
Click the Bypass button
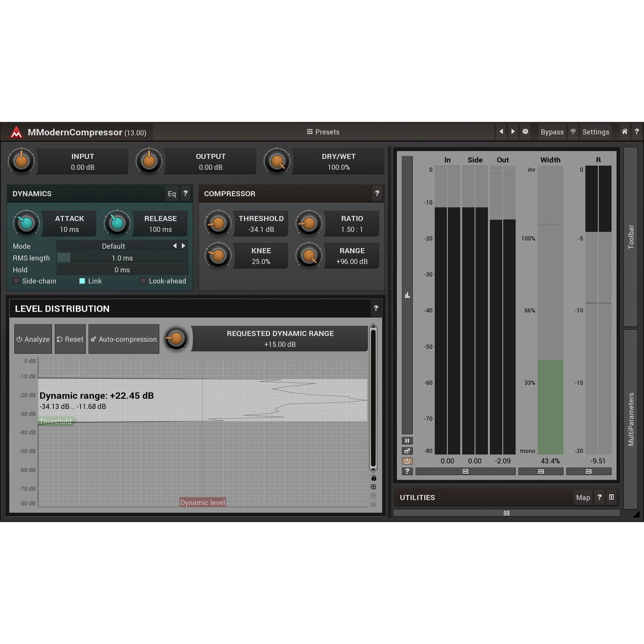[x=552, y=131]
